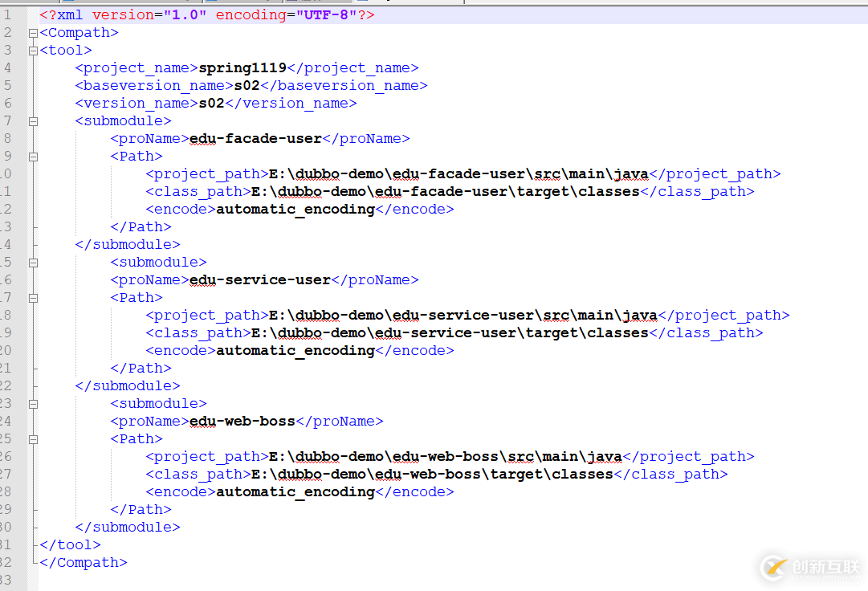The width and height of the screenshot is (868, 591).
Task: Collapse the Path fold under edu-facade-user
Action: click(33, 157)
